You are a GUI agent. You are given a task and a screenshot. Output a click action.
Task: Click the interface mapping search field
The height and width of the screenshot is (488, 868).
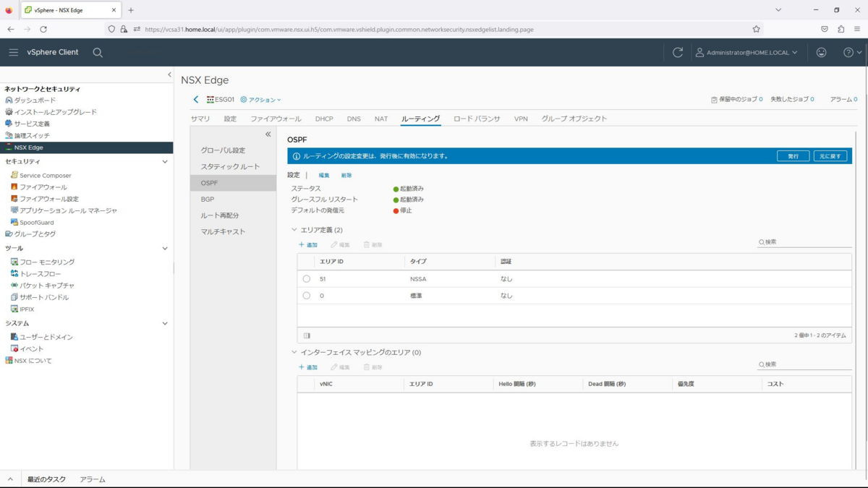click(804, 364)
